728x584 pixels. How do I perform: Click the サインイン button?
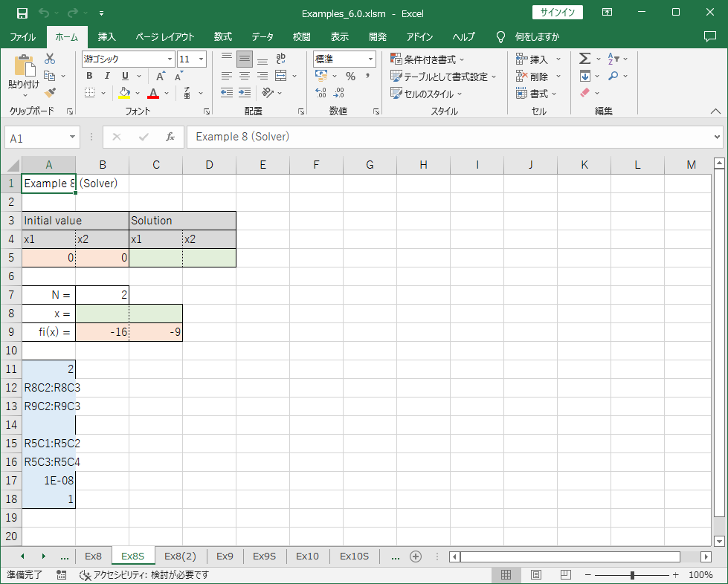click(x=558, y=13)
